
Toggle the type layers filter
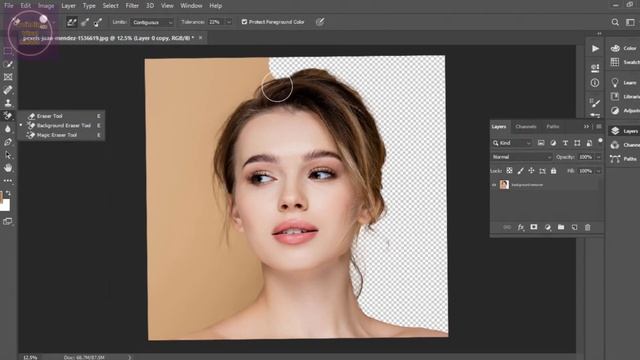click(565, 143)
